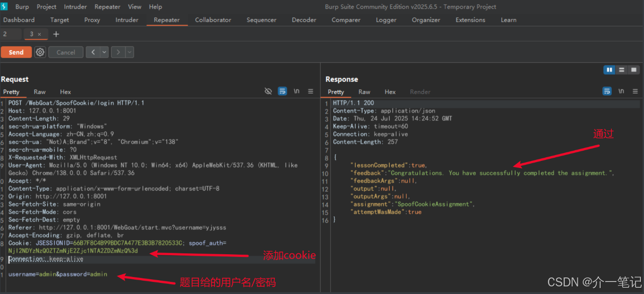The image size is (644, 294).
Task: Toggle \n display in Response pane
Action: [621, 91]
